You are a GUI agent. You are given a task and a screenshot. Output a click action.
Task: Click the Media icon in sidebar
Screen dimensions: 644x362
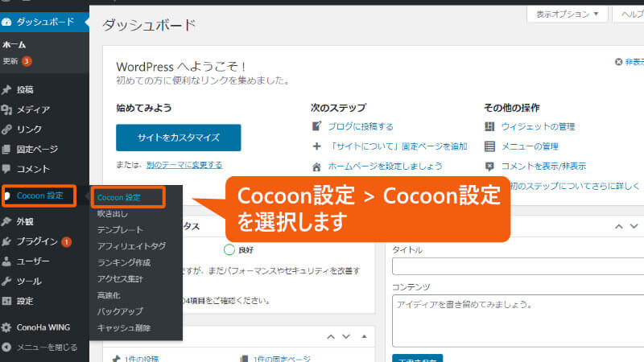click(6, 109)
